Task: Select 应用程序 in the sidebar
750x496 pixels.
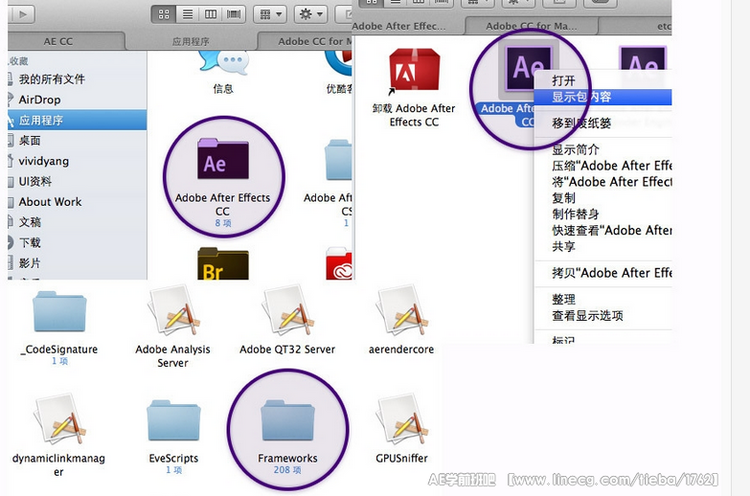Action: point(77,120)
